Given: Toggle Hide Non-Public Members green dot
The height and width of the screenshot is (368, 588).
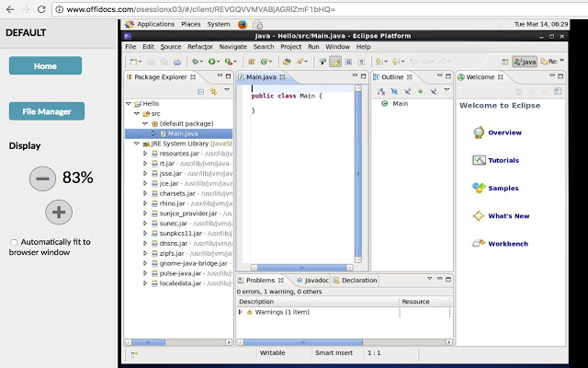Looking at the screenshot, I should pyautogui.click(x=421, y=91).
